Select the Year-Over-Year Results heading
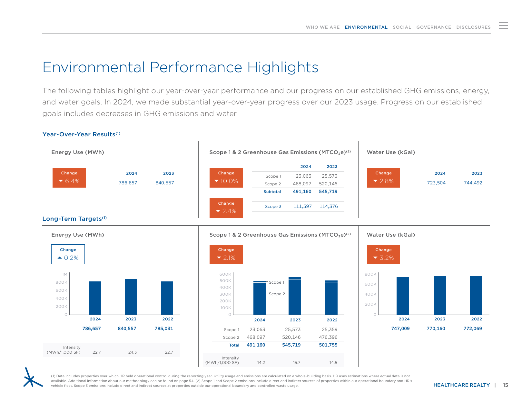 pos(81,134)
